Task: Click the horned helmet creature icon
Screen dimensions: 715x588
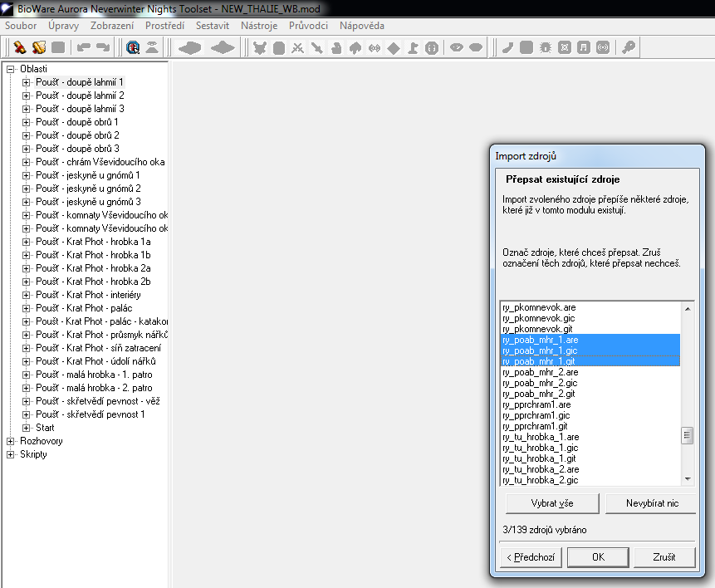Action: pos(260,47)
